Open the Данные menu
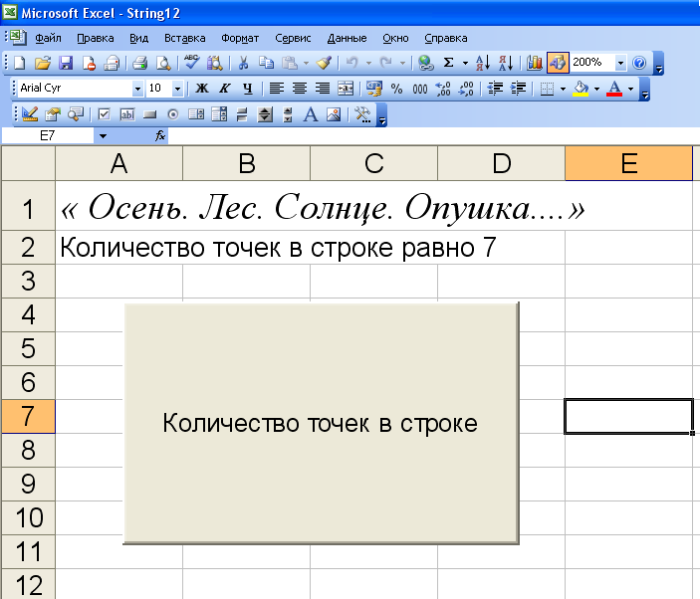The width and height of the screenshot is (700, 599). coord(347,39)
